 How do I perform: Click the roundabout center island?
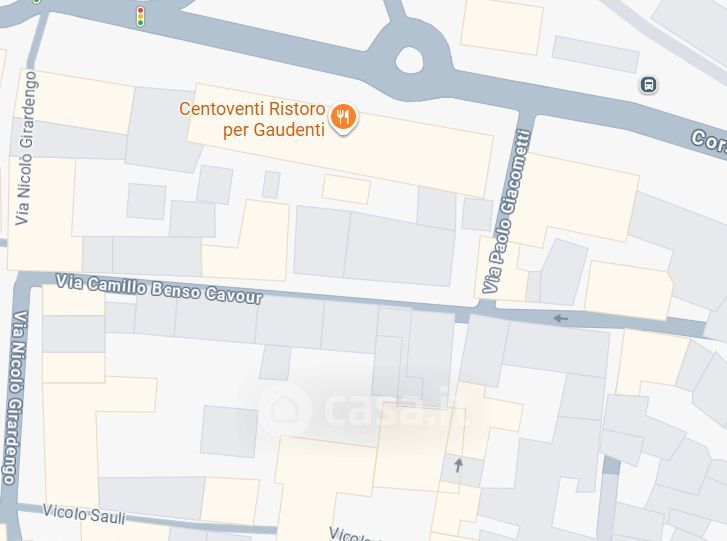point(409,60)
